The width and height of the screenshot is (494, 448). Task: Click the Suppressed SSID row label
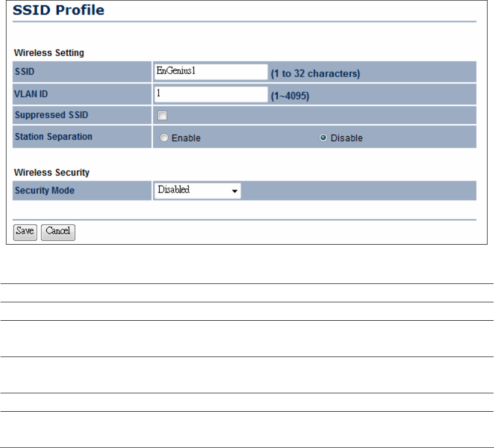pos(52,115)
